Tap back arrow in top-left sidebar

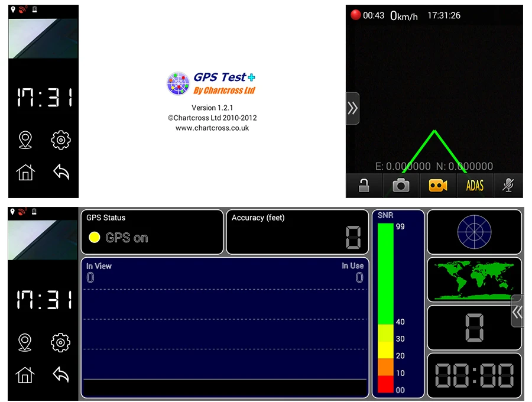61,171
